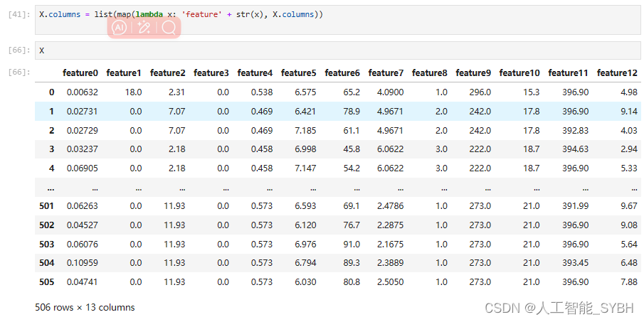Select the cell value 4.98

coord(629,92)
